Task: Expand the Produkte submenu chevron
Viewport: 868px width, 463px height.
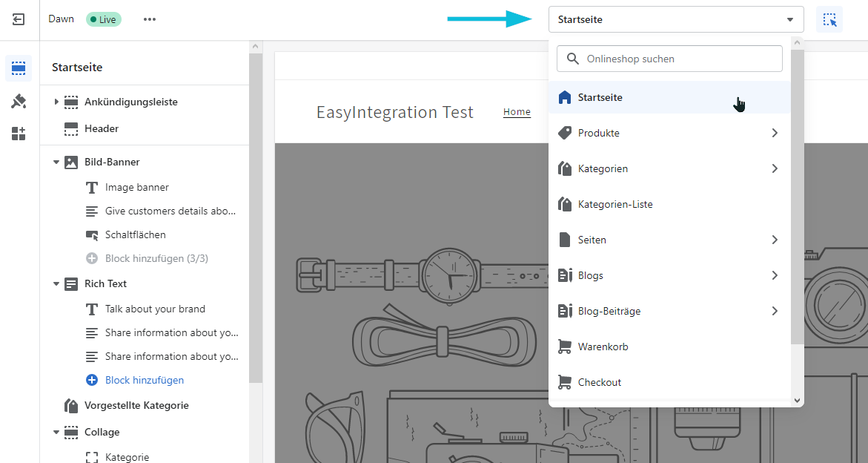Action: pyautogui.click(x=775, y=133)
